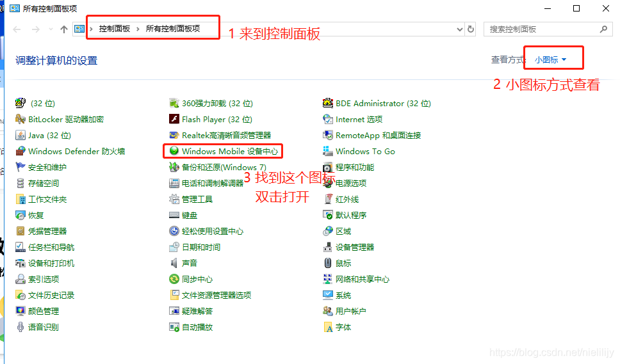This screenshot has width=620, height=364.
Task: Open the 文件历史记录 link
Action: coord(51,295)
